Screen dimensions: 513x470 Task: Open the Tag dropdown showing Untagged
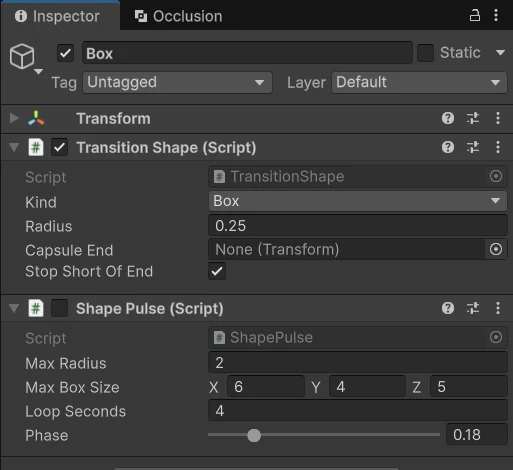pos(177,82)
